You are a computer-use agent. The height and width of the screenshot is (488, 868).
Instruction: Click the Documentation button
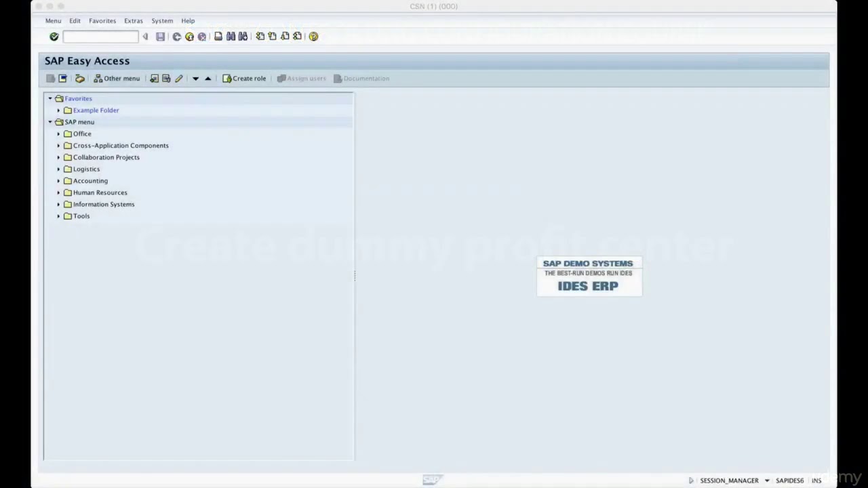(361, 79)
